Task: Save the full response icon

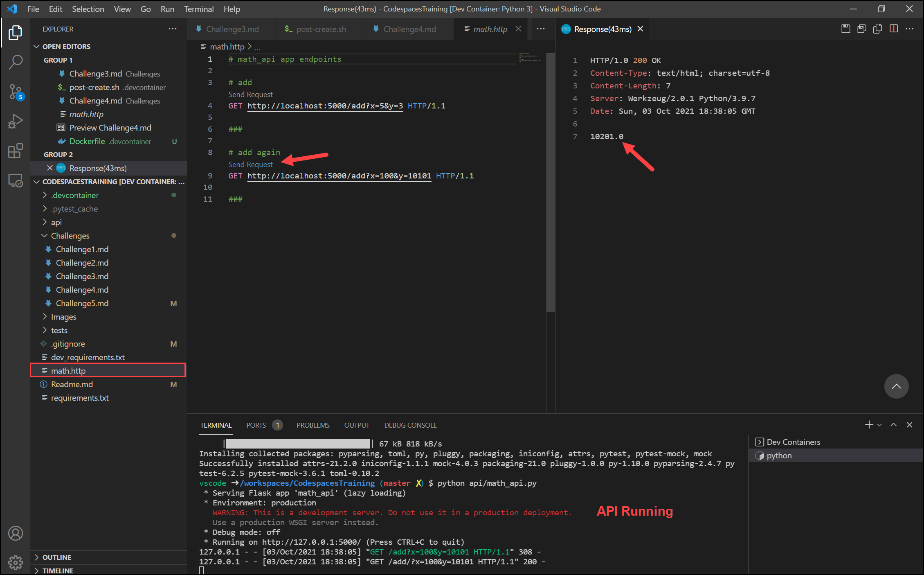Action: coord(845,29)
